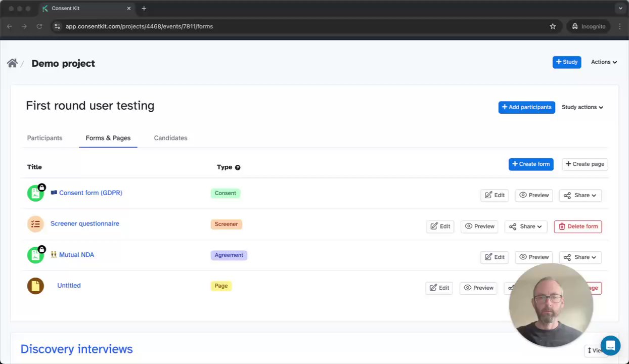The width and height of the screenshot is (629, 364).
Task: Click the Consent form (GDPR) green icon
Action: [35, 193]
